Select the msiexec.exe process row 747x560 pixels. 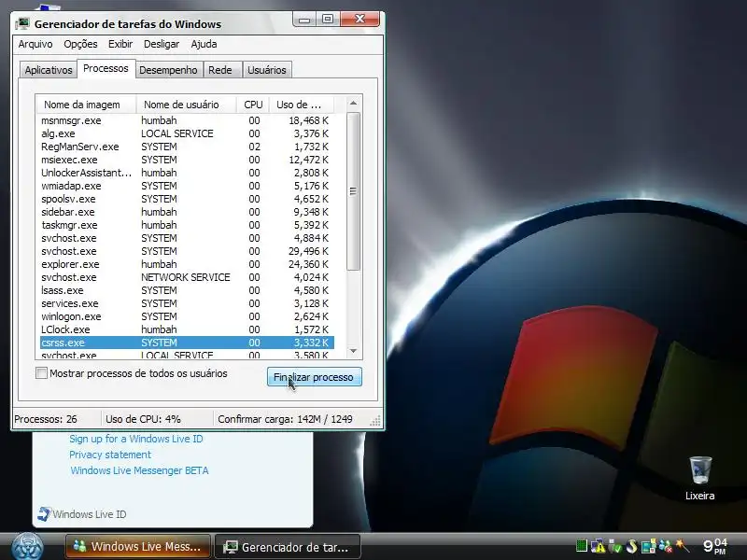[x=187, y=160]
